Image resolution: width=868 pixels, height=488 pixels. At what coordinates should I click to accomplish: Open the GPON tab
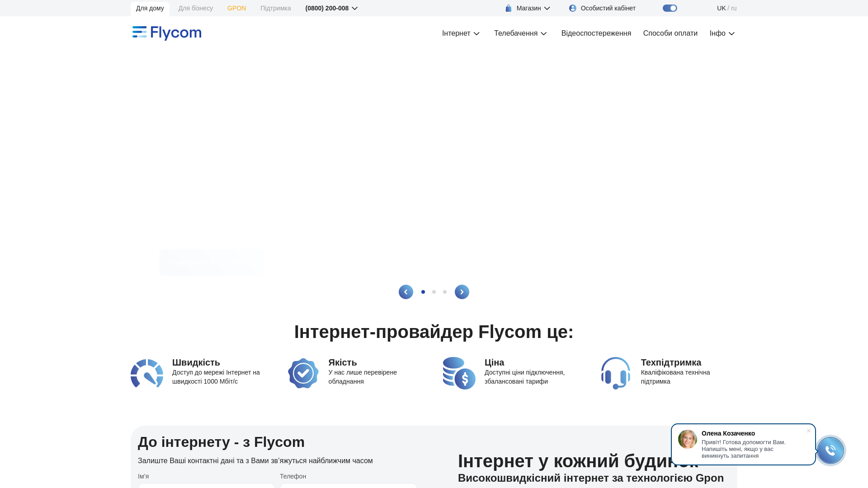(x=237, y=8)
